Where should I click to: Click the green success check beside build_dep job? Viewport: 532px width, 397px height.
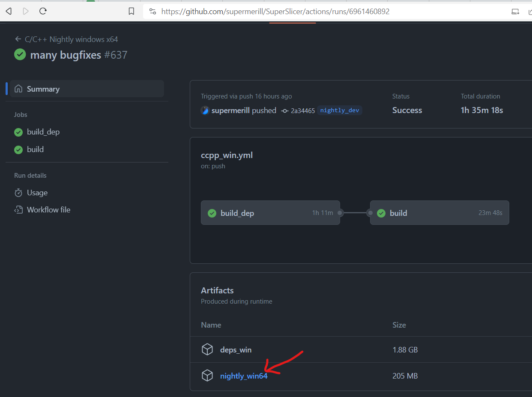coord(18,132)
